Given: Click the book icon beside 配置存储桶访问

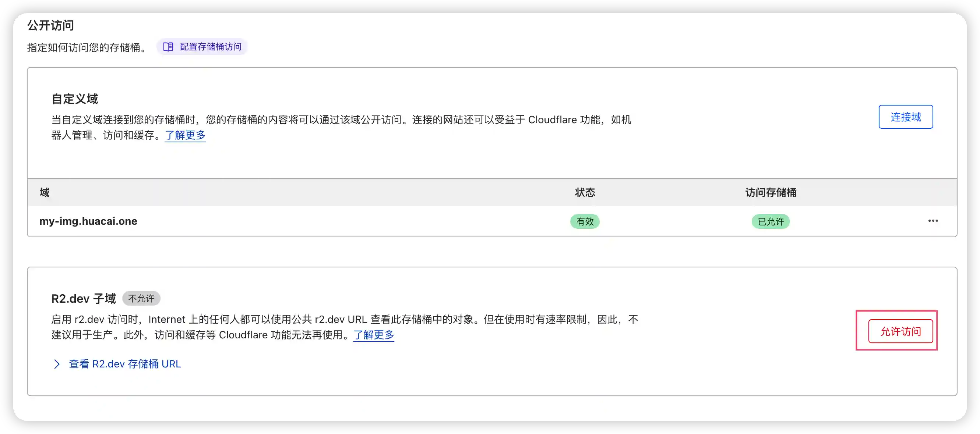Looking at the screenshot, I should 169,47.
